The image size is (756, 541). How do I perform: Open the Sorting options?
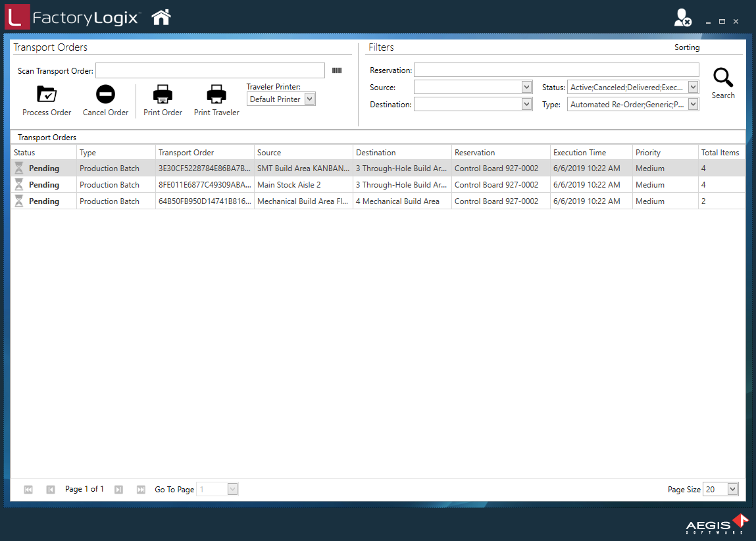tap(687, 47)
